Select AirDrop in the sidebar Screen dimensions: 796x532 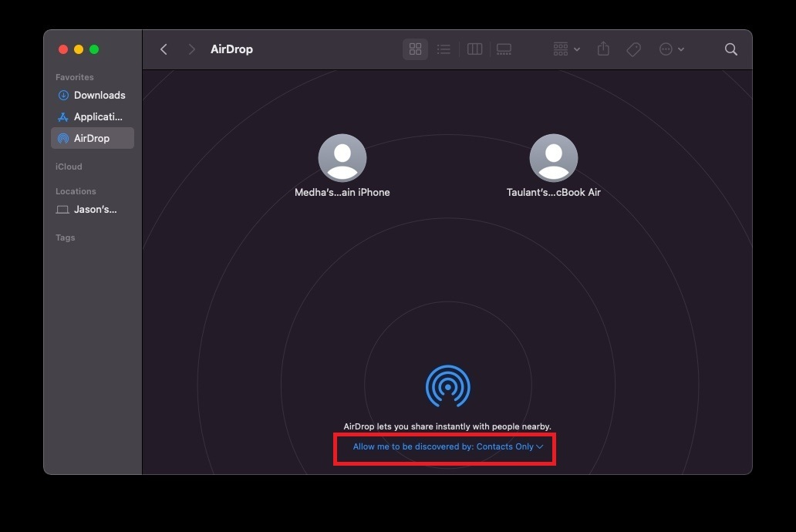point(93,138)
